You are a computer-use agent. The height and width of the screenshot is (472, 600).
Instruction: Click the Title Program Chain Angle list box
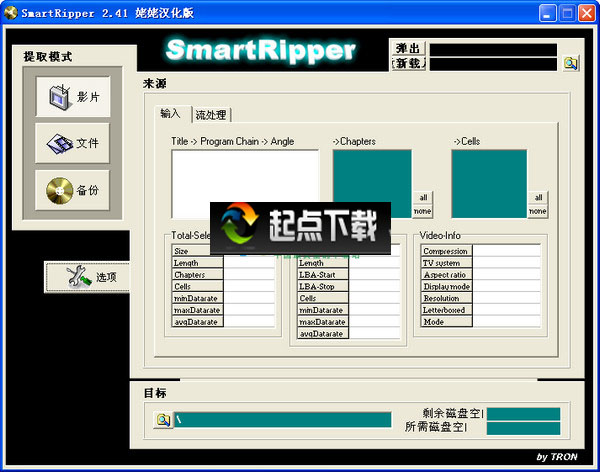coord(244,183)
